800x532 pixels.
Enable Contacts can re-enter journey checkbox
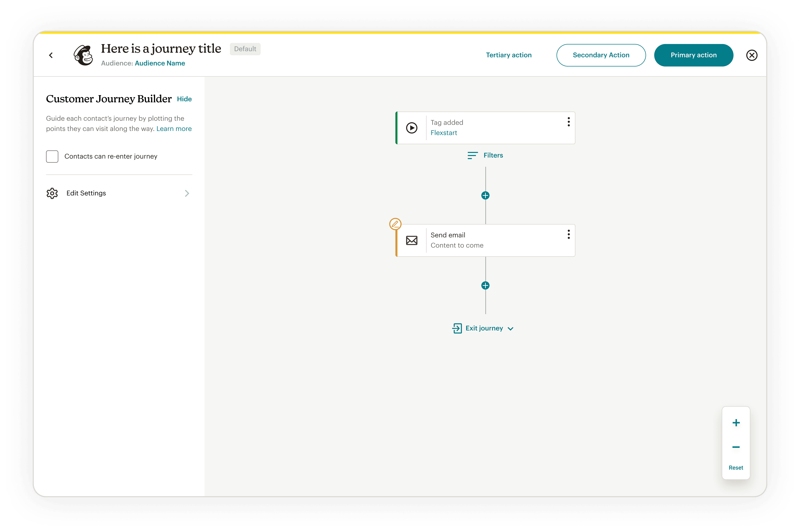pos(52,156)
